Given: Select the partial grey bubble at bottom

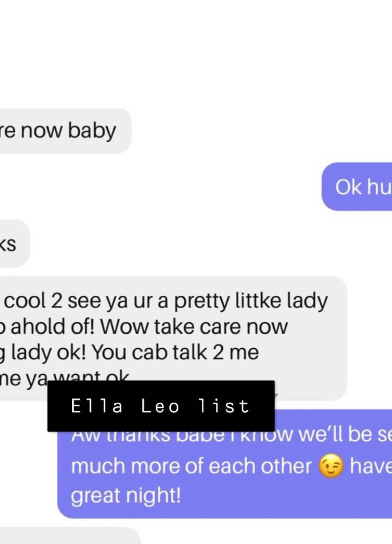Looking at the screenshot, I should [70, 536].
